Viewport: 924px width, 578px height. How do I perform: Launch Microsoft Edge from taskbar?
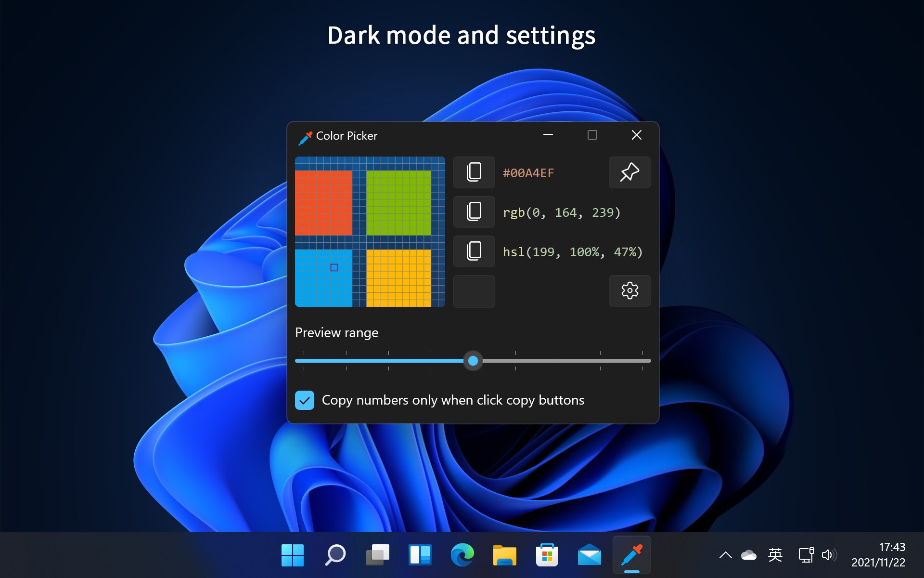tap(462, 555)
